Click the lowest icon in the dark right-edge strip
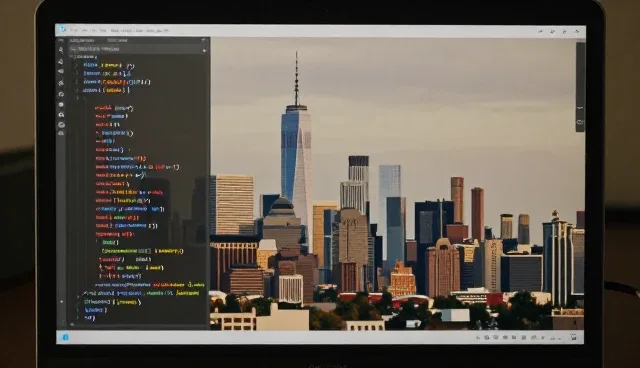 coord(580,122)
